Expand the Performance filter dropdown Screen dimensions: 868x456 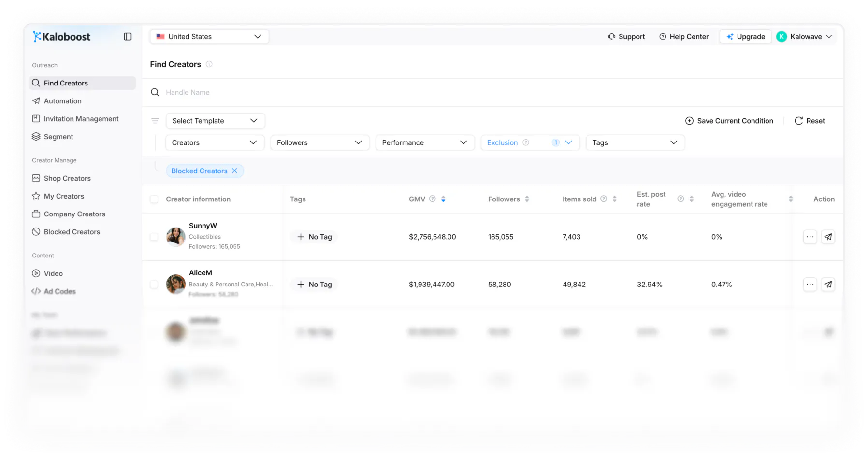click(x=425, y=142)
